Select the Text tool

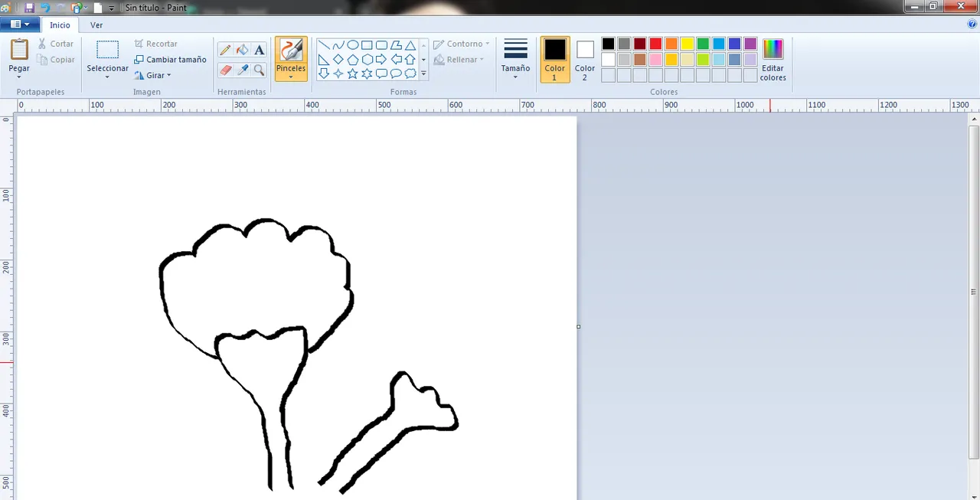click(x=260, y=50)
